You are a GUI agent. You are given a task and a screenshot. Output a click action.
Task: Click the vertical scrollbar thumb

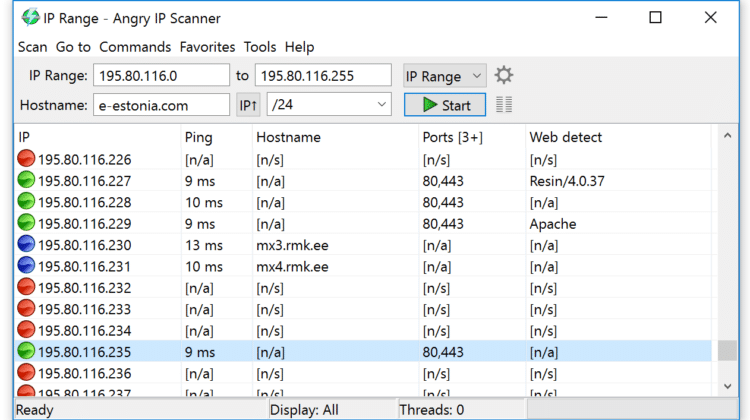[x=728, y=350]
